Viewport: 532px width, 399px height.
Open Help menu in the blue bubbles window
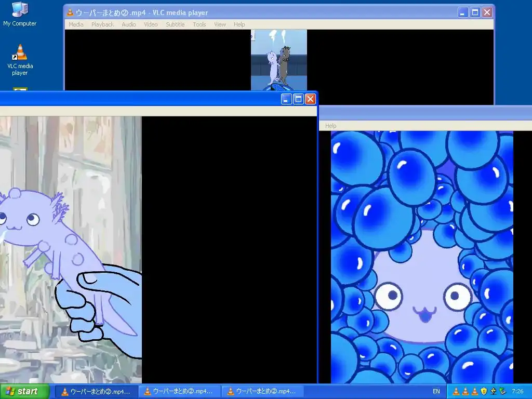(330, 126)
